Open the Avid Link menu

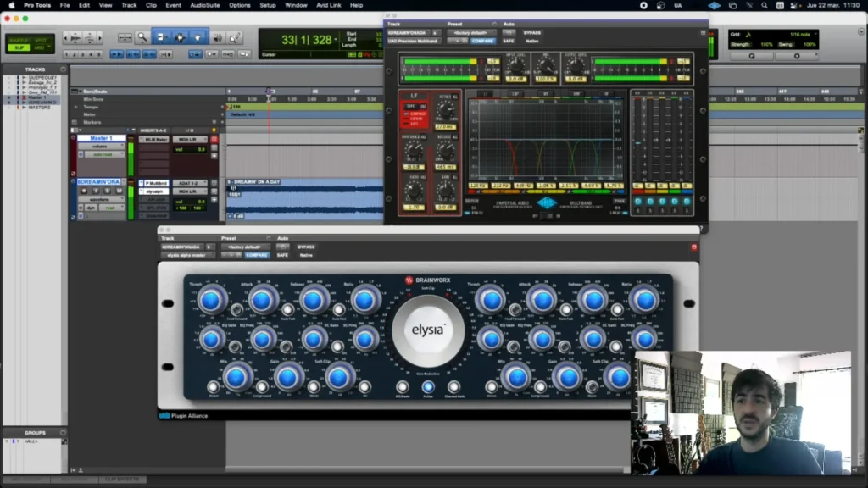coord(329,6)
